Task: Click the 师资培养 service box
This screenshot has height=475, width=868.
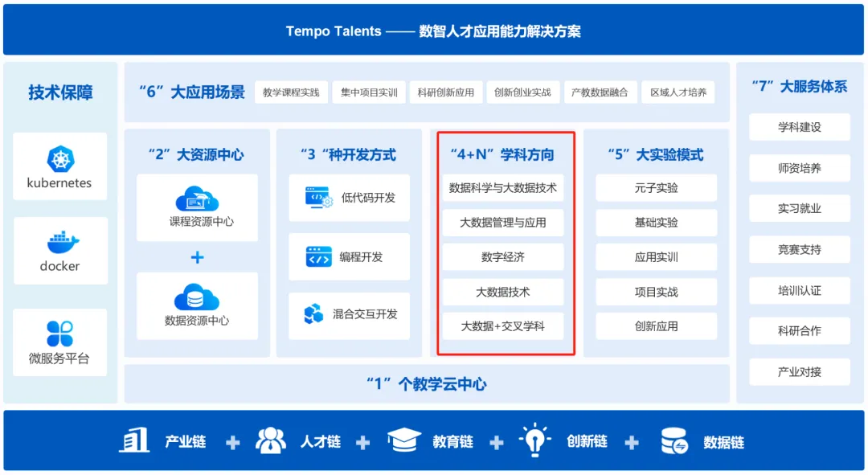Action: 800,168
